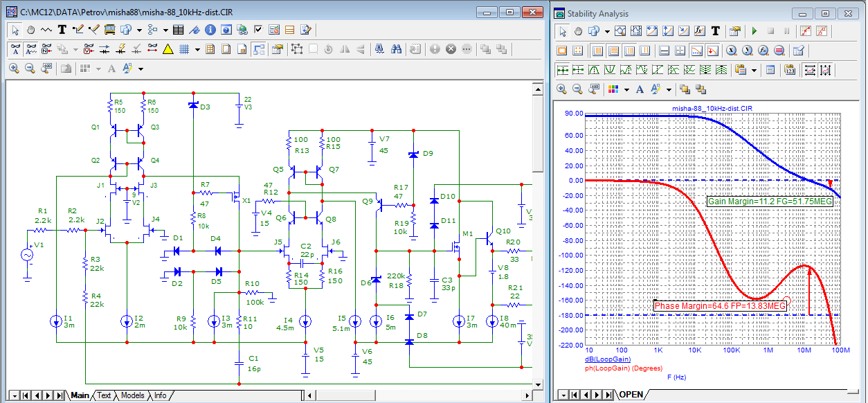Toggle the checkbox icon in schematic toolbar
Screen dimensions: 868x403
[257, 30]
